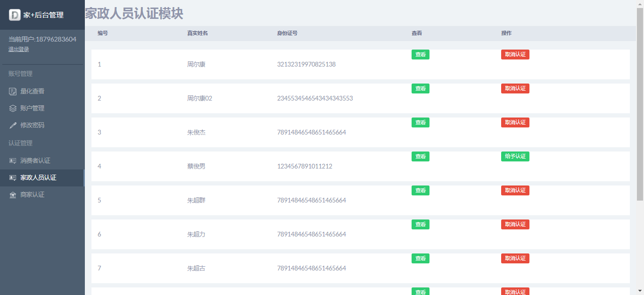Viewport: 644px width, 295px height.
Task: Open 量化查看 menu item
Action: tap(32, 91)
